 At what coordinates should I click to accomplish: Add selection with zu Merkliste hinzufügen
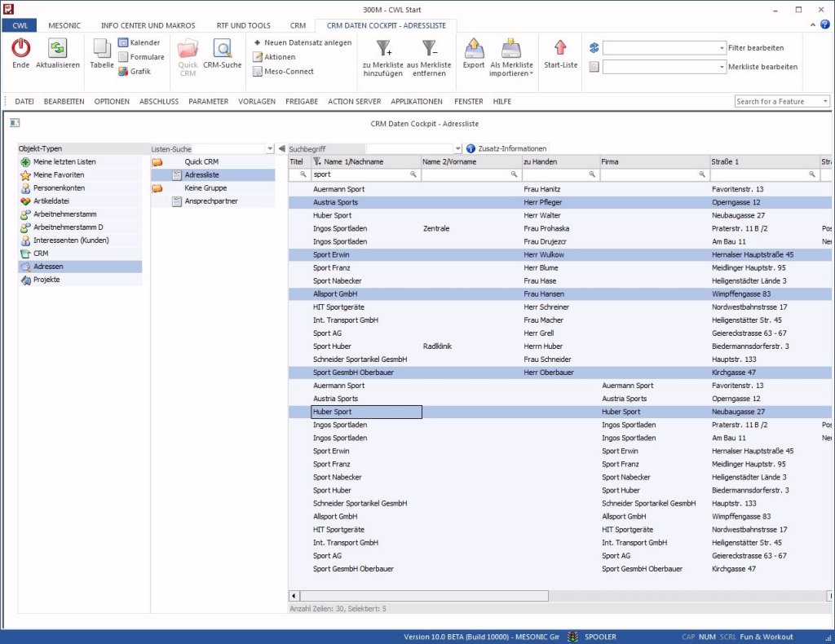[383, 58]
